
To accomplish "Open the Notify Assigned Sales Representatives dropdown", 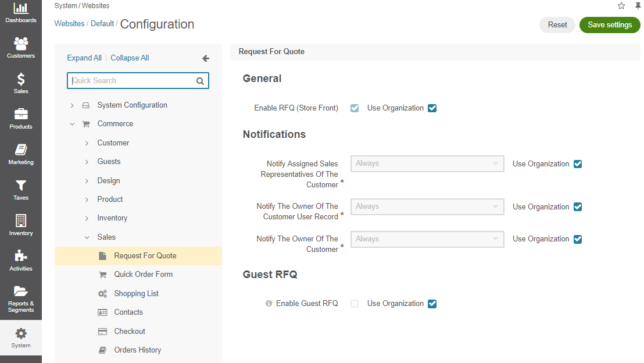I will pos(427,163).
